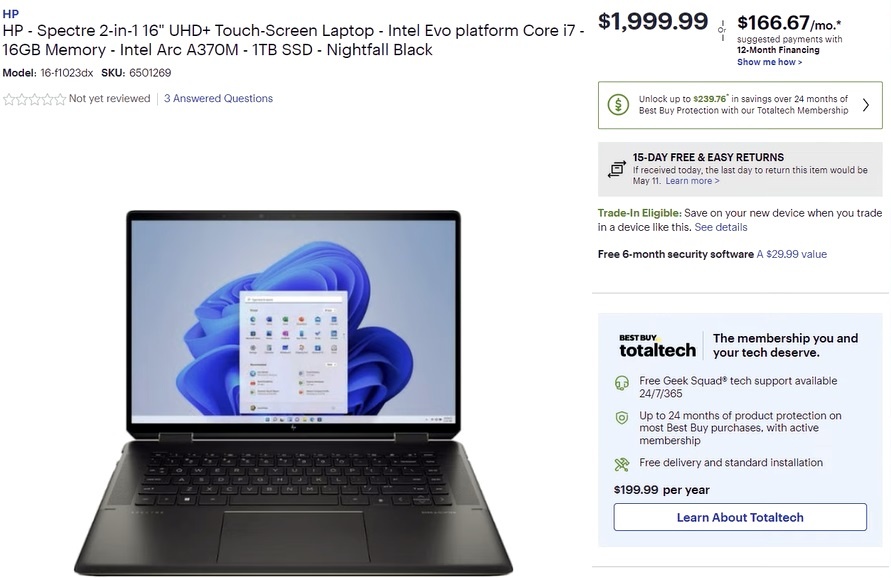Click the Unlock savings Totaltech banner
Viewport: 891px width, 578px height.
[740, 105]
